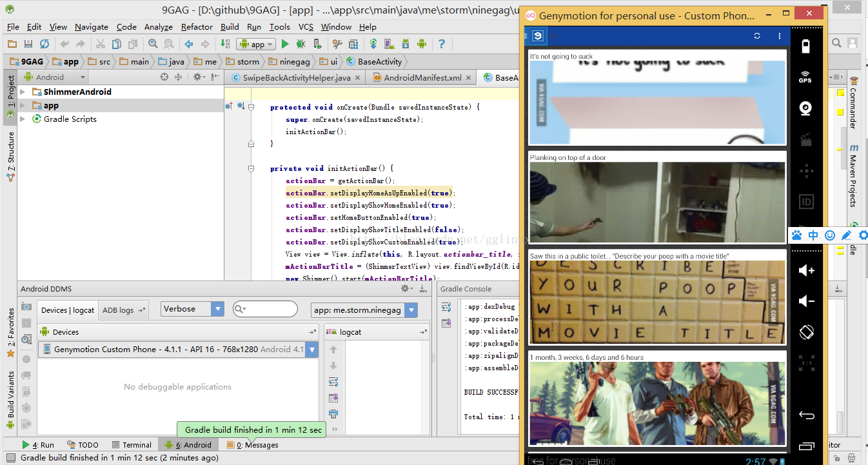Click the Save All floppy icon
Image resolution: width=868 pixels, height=465 pixels.
tap(28, 44)
